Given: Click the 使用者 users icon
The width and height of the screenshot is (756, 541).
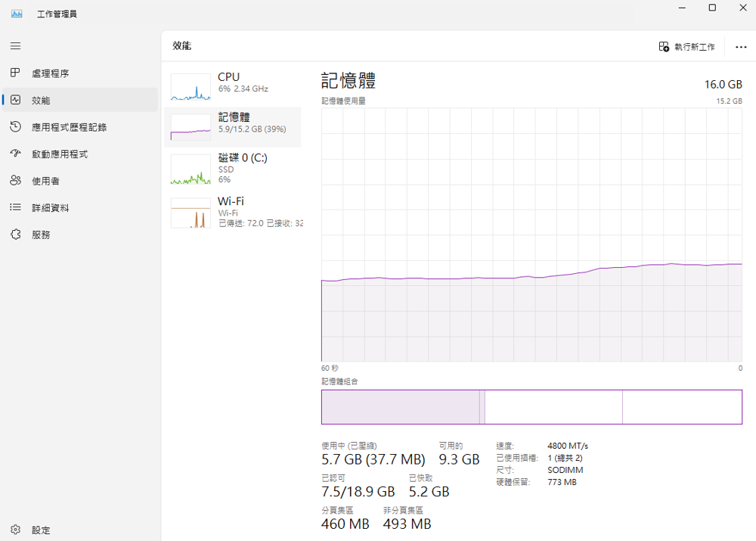Looking at the screenshot, I should (15, 181).
